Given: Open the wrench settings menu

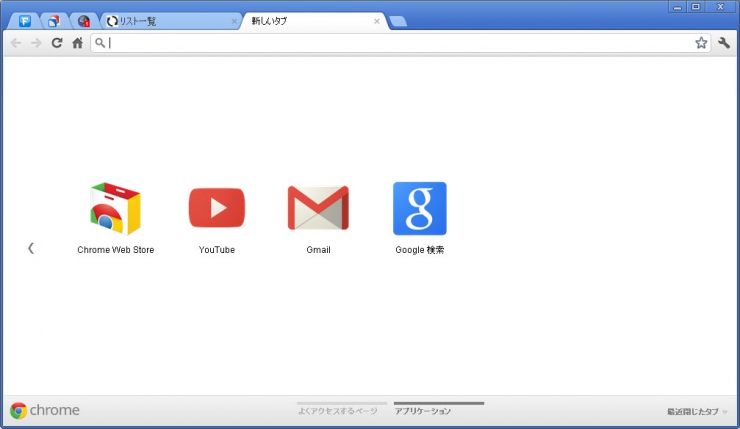Looking at the screenshot, I should coord(724,43).
